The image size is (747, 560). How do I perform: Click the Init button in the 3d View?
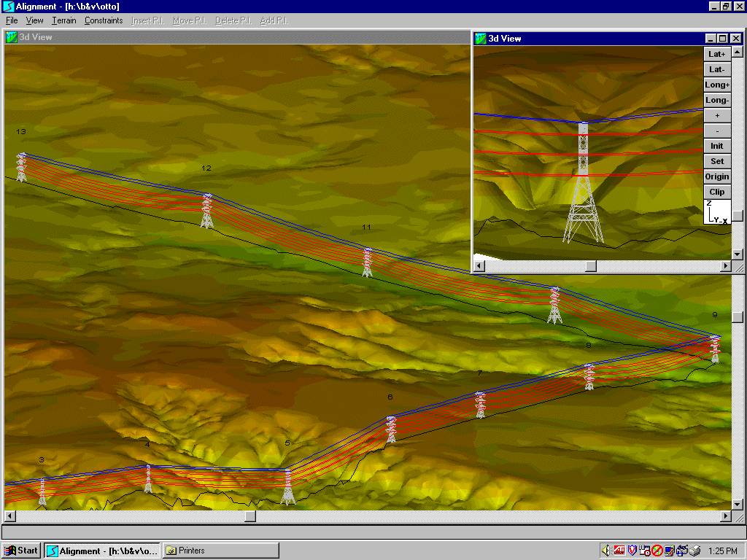pyautogui.click(x=716, y=146)
